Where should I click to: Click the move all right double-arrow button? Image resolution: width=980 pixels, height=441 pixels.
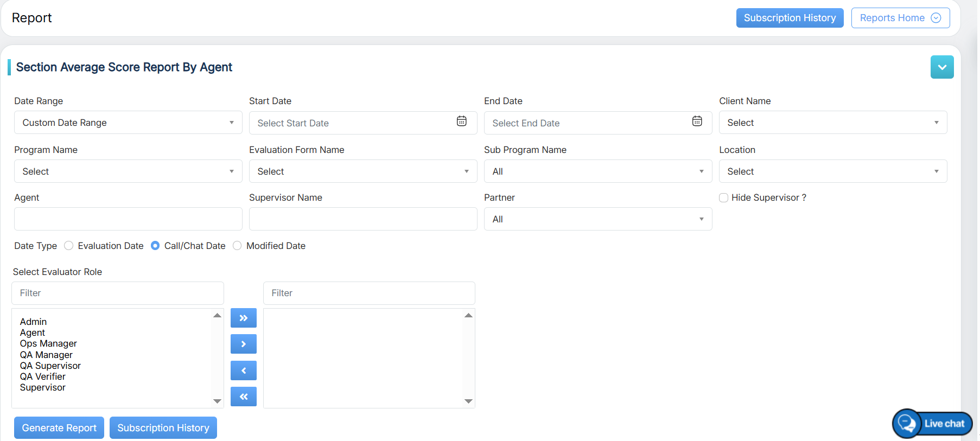coord(243,318)
